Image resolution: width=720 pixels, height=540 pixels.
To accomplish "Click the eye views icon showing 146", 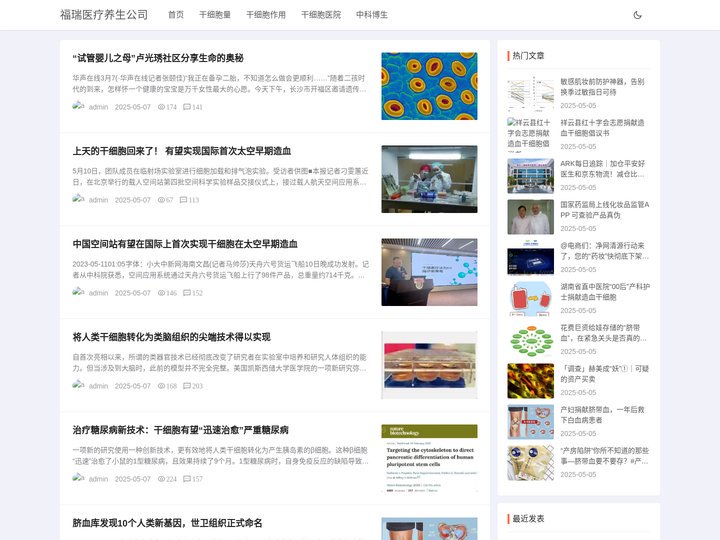I will coord(161,293).
